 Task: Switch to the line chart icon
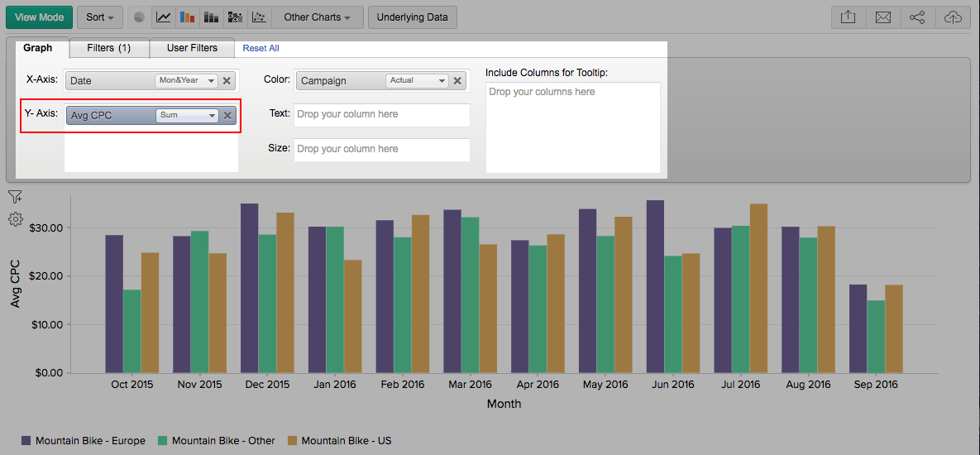164,17
